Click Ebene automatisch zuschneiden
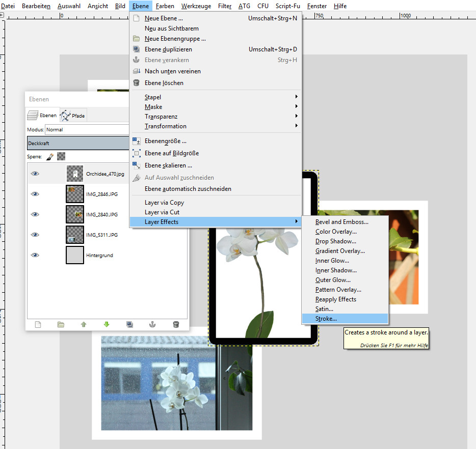Viewport: 476px width, 449px height. [x=215, y=189]
